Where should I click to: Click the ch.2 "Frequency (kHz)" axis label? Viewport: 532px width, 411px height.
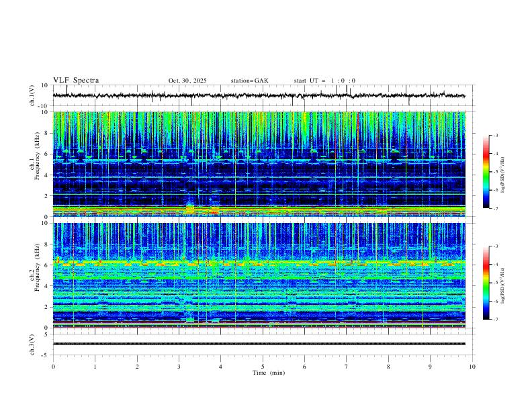coord(37,267)
